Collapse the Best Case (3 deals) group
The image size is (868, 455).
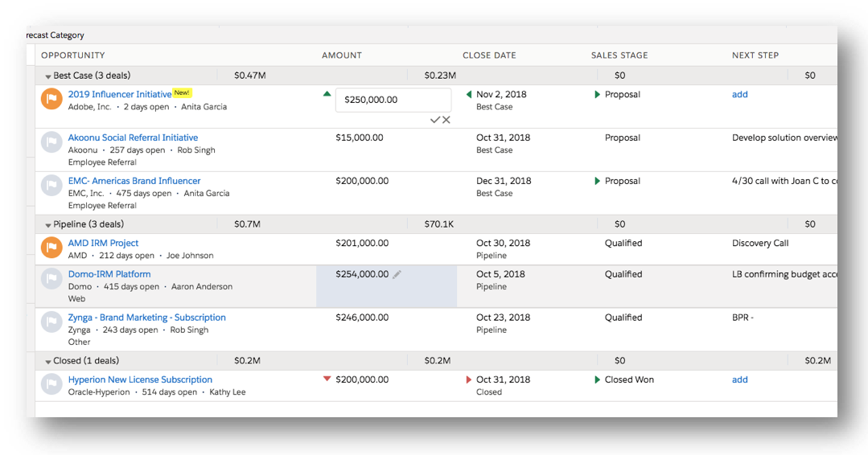coord(48,76)
